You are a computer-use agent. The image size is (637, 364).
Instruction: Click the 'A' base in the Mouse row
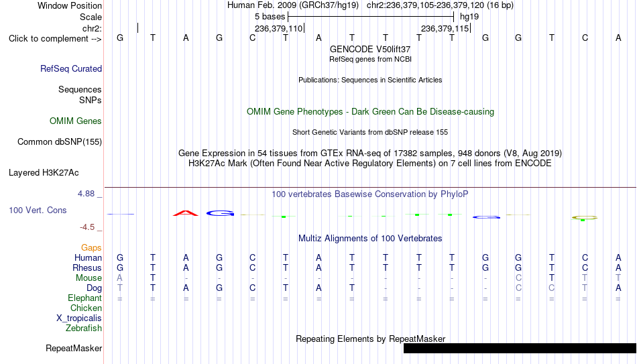tap(120, 278)
